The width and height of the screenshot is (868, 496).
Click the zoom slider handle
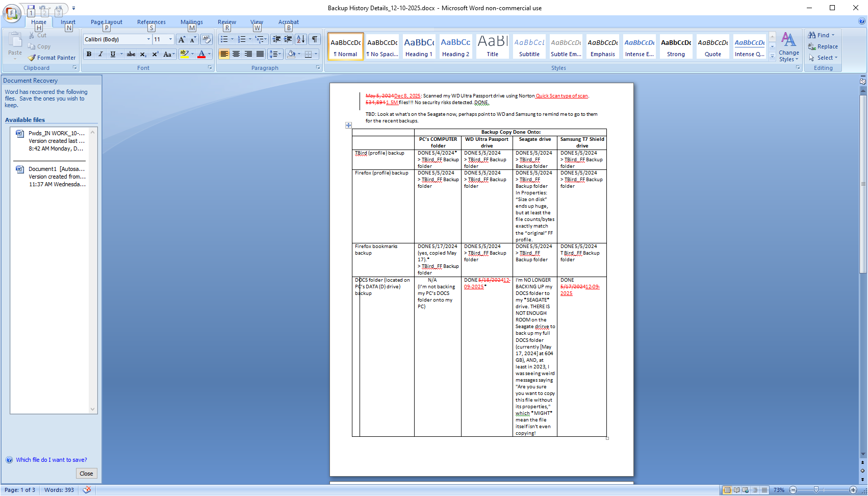click(816, 490)
